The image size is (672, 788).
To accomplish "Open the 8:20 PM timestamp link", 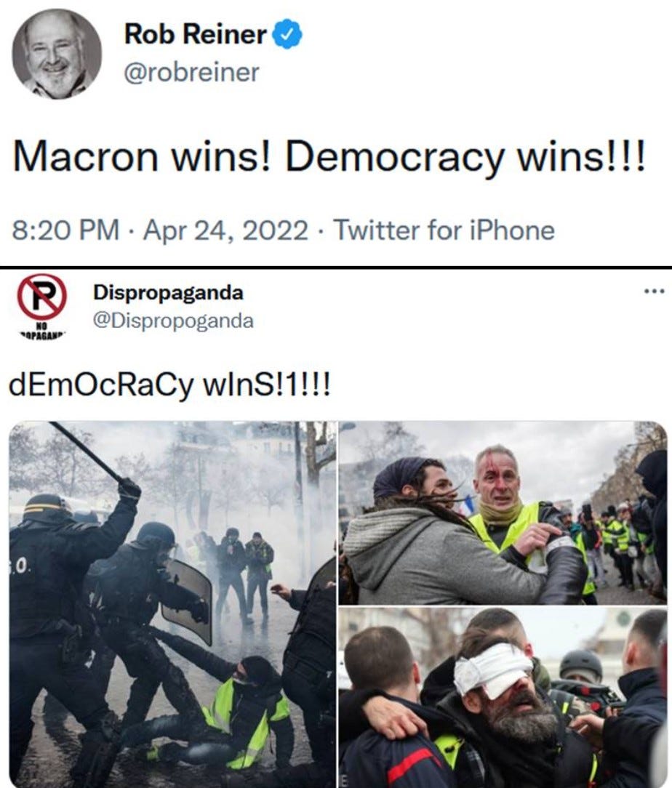I will (x=66, y=230).
